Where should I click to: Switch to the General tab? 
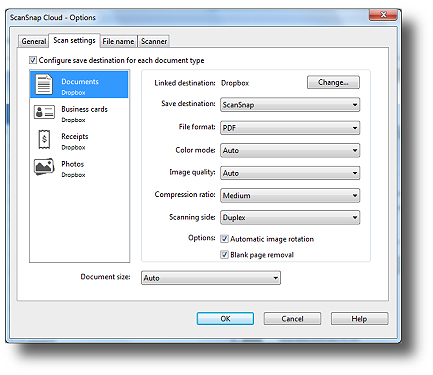click(33, 41)
